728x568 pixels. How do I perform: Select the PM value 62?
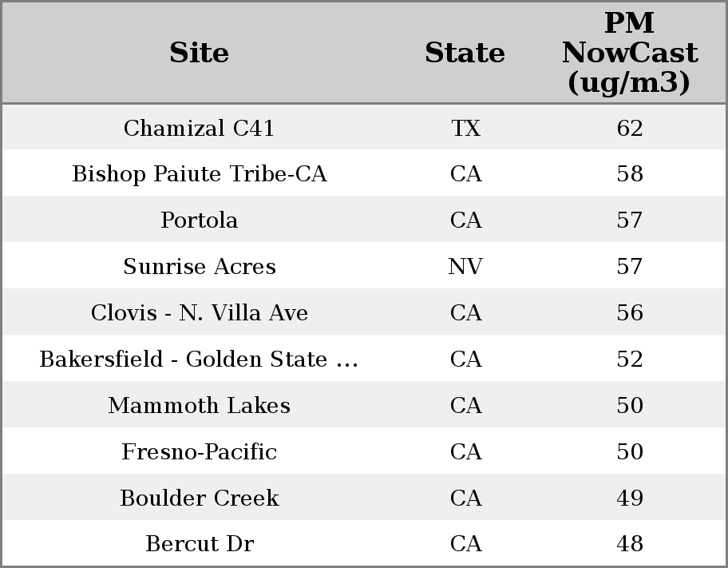click(x=630, y=128)
